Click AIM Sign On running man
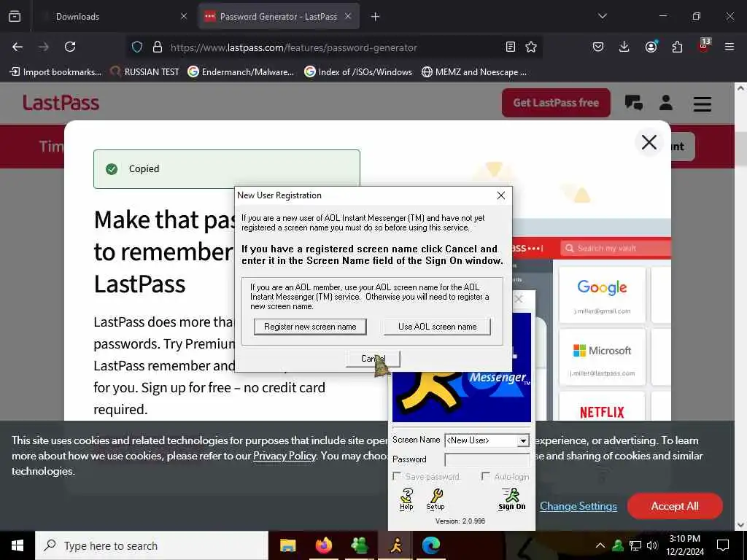 point(511,499)
